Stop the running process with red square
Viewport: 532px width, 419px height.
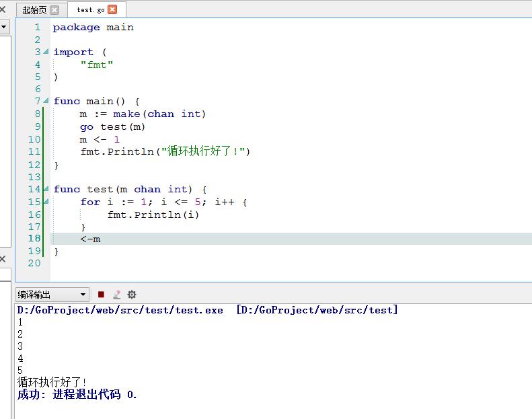(101, 295)
